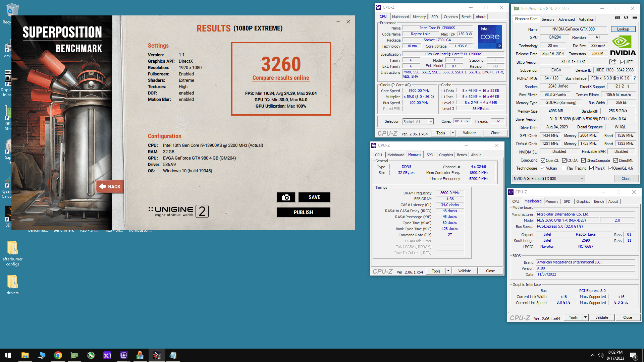Click the MEG Z690 UNIFY-X model field

click(x=568, y=221)
